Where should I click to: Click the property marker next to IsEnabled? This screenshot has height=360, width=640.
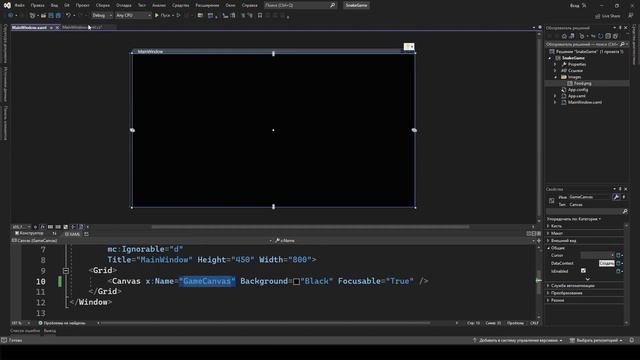tap(618, 271)
